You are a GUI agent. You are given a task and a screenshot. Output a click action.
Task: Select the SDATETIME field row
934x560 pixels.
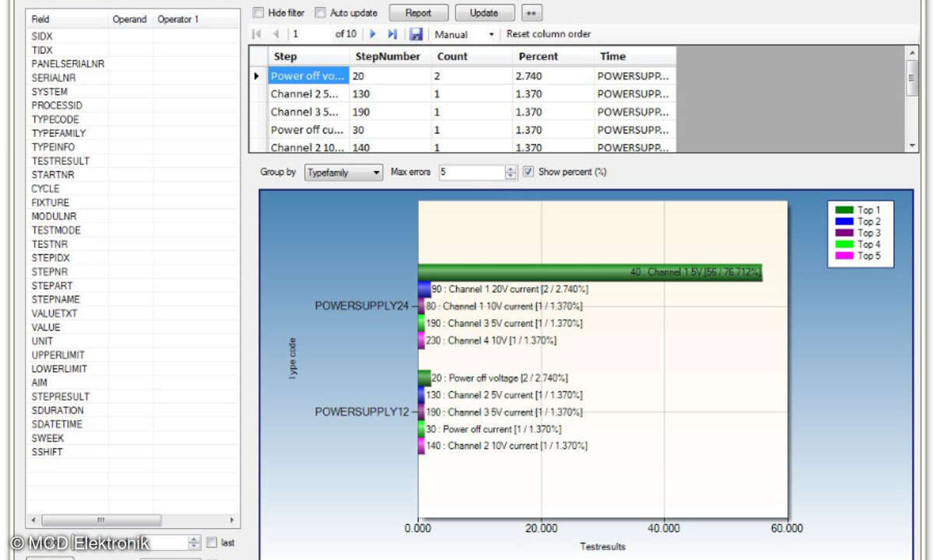133,424
